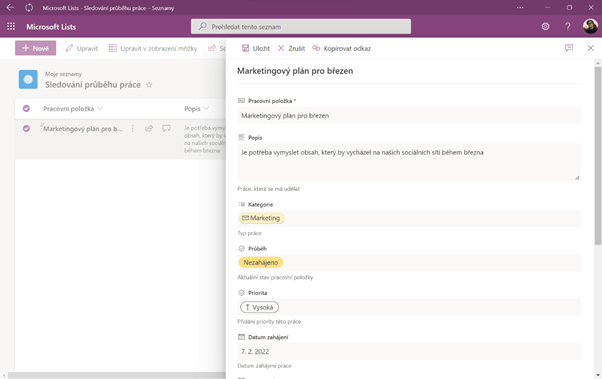
Task: Close the item edit panel
Action: [x=590, y=48]
